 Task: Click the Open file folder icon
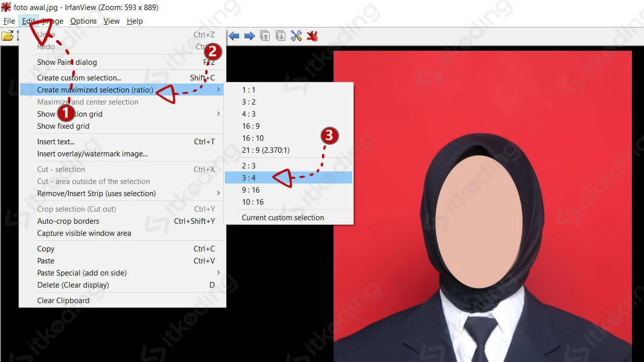(7, 36)
